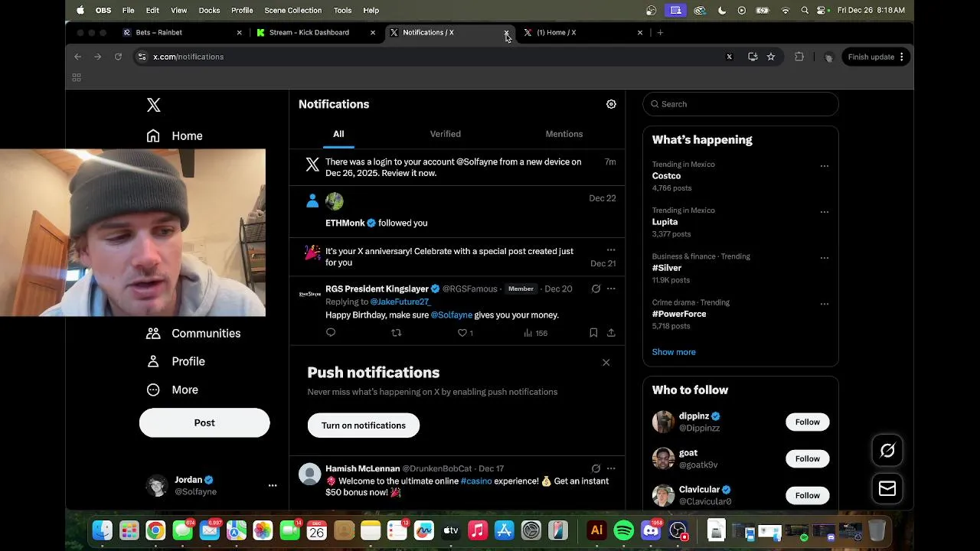980x551 pixels.
Task: Open new browser tab with plus
Action: click(660, 32)
